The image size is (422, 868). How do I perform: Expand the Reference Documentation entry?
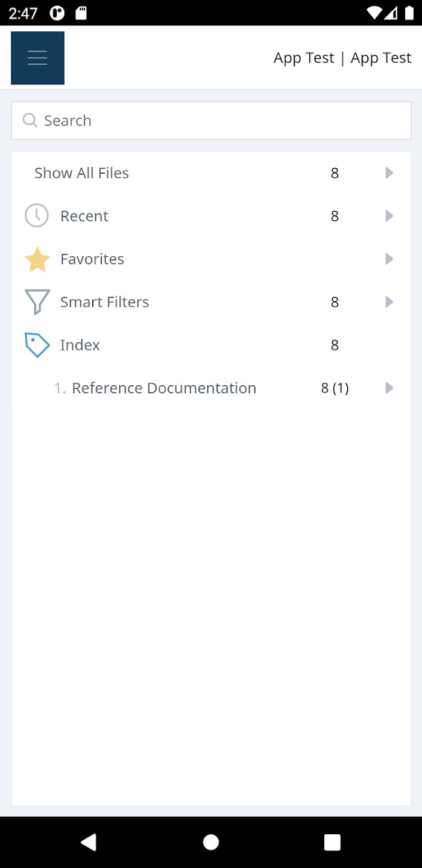coord(389,388)
